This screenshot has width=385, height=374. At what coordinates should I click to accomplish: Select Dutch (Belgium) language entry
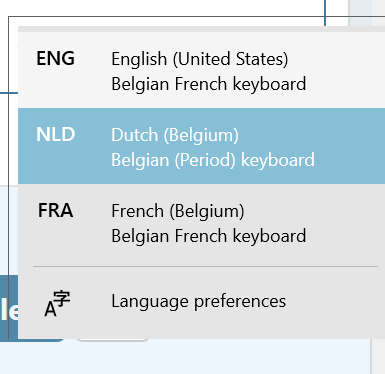click(x=175, y=135)
